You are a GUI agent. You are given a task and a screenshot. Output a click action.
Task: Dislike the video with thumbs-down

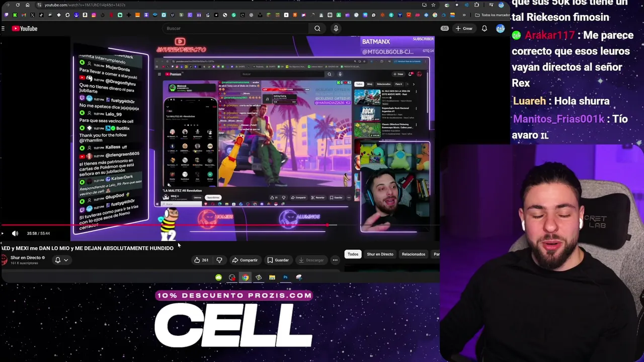click(x=219, y=260)
